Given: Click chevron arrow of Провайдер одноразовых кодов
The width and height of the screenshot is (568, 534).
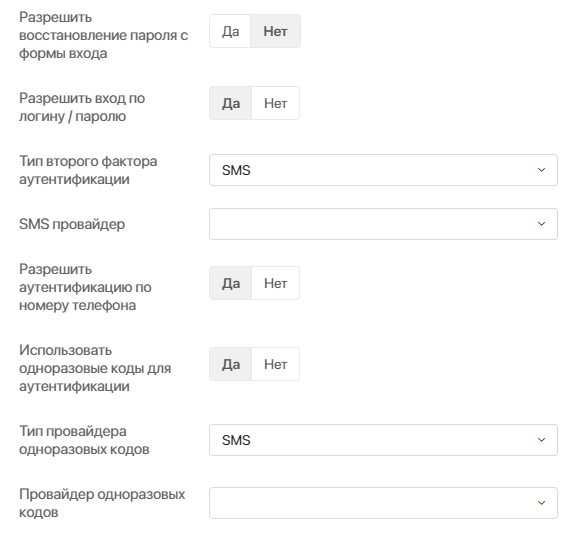Looking at the screenshot, I should point(541,503).
